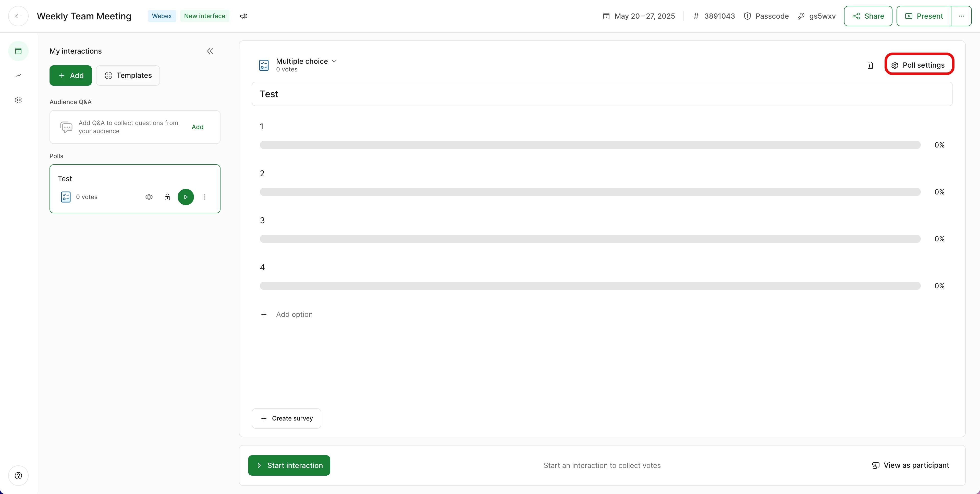The height and width of the screenshot is (494, 980).
Task: Click the Passcode label
Action: pyautogui.click(x=772, y=16)
